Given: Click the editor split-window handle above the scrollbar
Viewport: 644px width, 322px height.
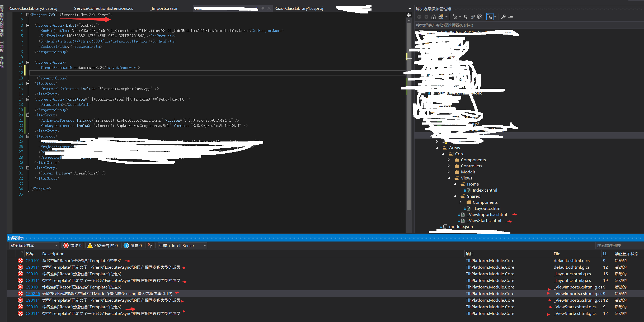Looking at the screenshot, I should 409,15.
